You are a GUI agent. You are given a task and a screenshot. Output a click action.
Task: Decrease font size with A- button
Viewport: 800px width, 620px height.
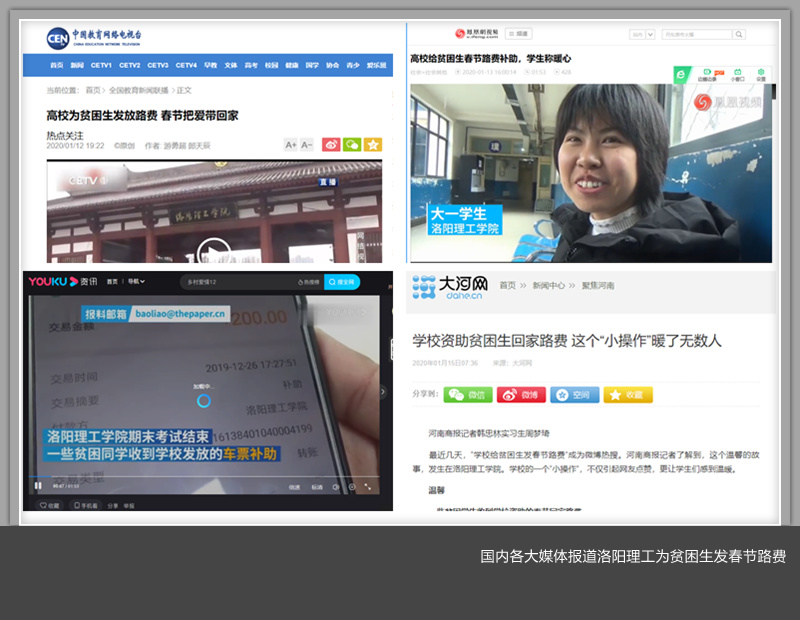click(x=308, y=145)
